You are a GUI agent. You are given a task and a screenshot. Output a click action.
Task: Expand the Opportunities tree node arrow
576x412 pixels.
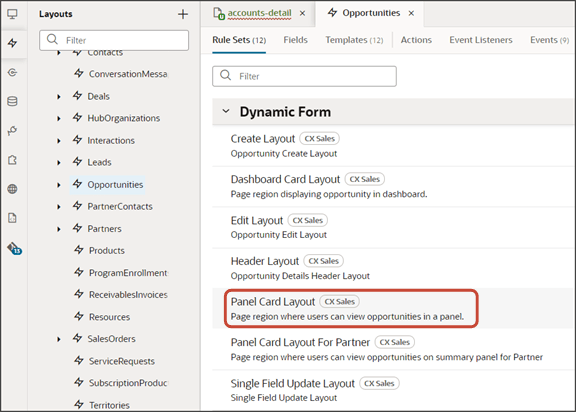pyautogui.click(x=59, y=185)
